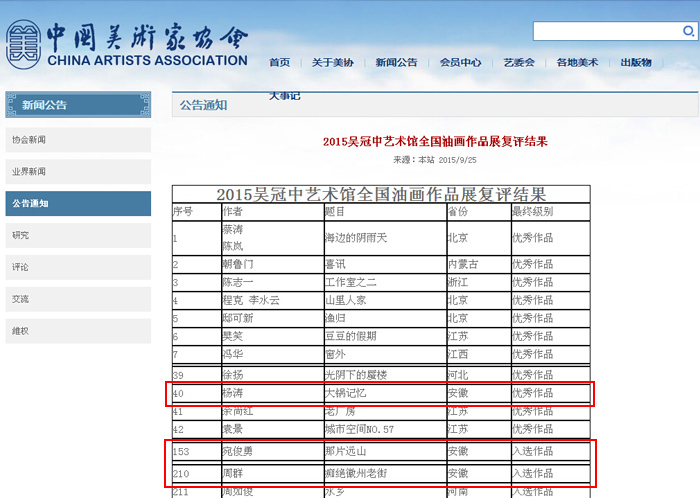
Task: Click the 序号 column header
Action: (197, 212)
